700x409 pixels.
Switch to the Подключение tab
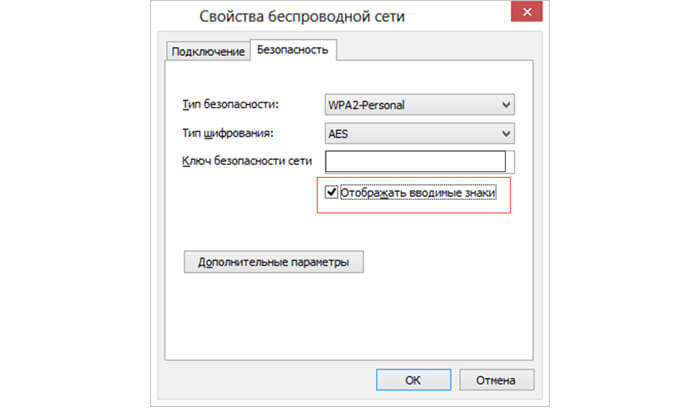(x=208, y=51)
